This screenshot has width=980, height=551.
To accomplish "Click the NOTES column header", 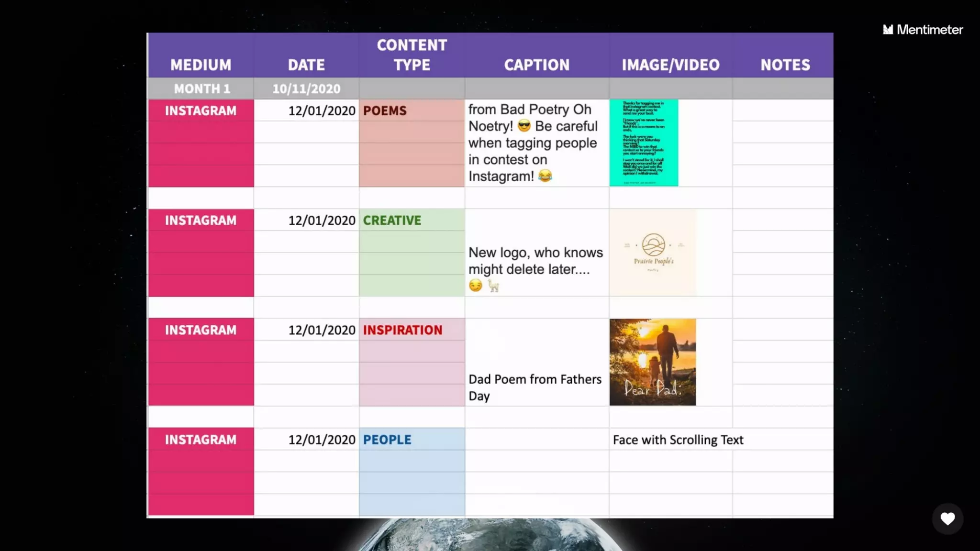I will (785, 65).
